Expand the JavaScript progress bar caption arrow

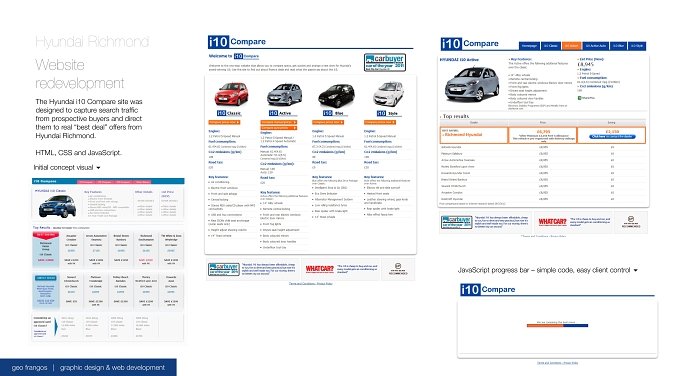pyautogui.click(x=635, y=270)
